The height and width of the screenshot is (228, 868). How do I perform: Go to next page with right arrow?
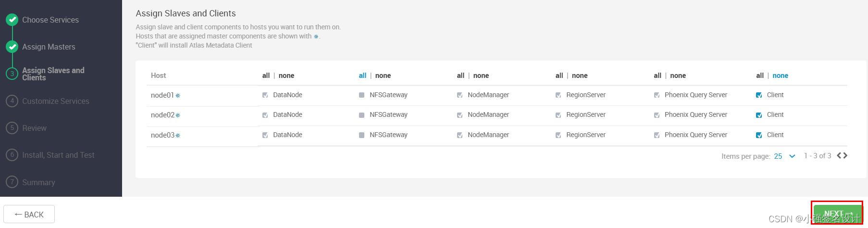tap(845, 155)
